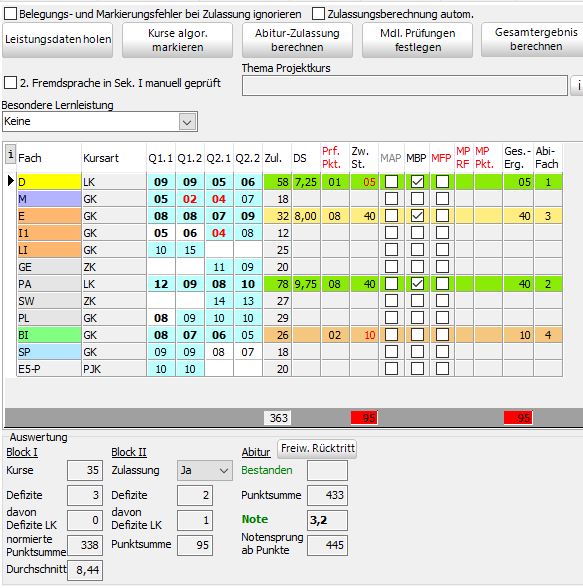Image resolution: width=583 pixels, height=588 pixels.
Task: Uncheck MBP checkbox in row PA
Action: (x=417, y=284)
